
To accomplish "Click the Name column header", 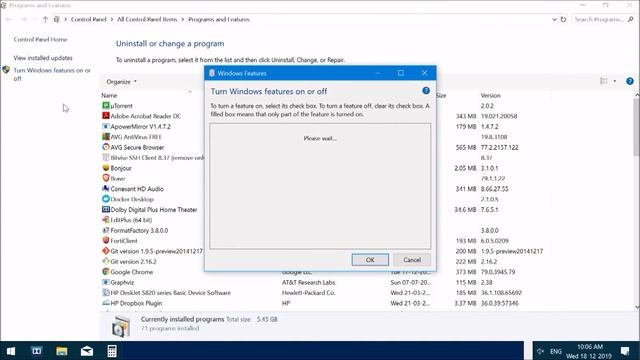I will pyautogui.click(x=109, y=95).
